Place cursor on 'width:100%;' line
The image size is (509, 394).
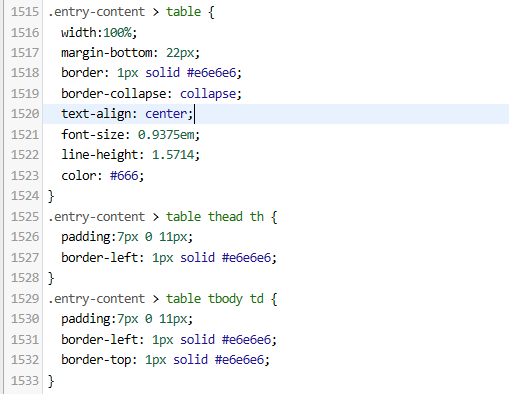(99, 33)
